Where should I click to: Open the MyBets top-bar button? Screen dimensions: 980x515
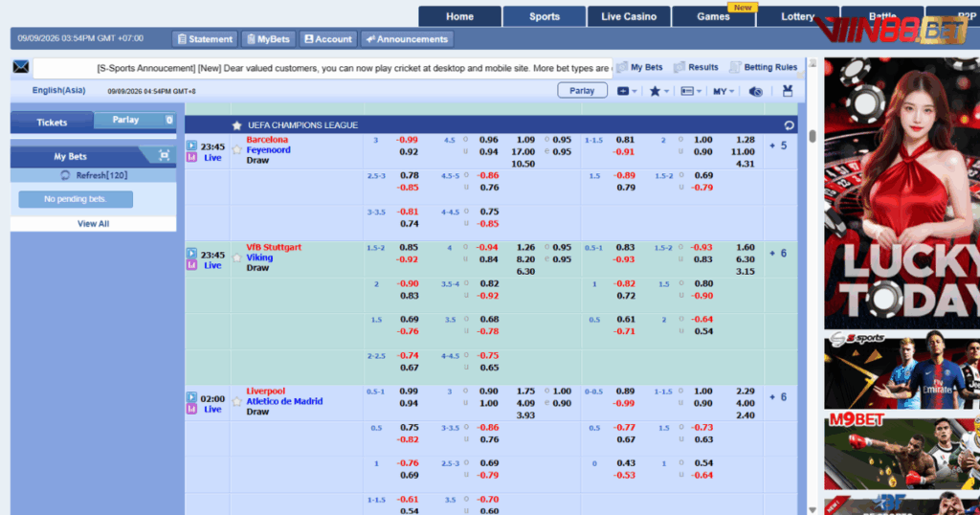[x=268, y=38]
